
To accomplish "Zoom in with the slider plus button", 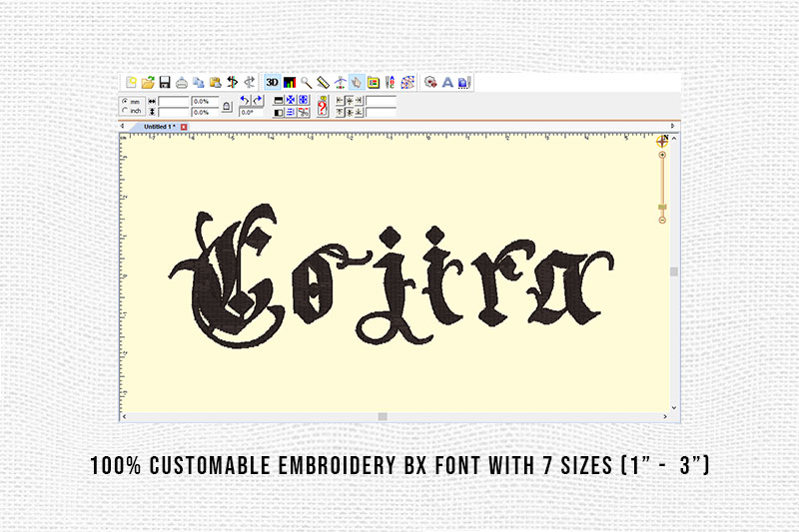I will pos(662,155).
